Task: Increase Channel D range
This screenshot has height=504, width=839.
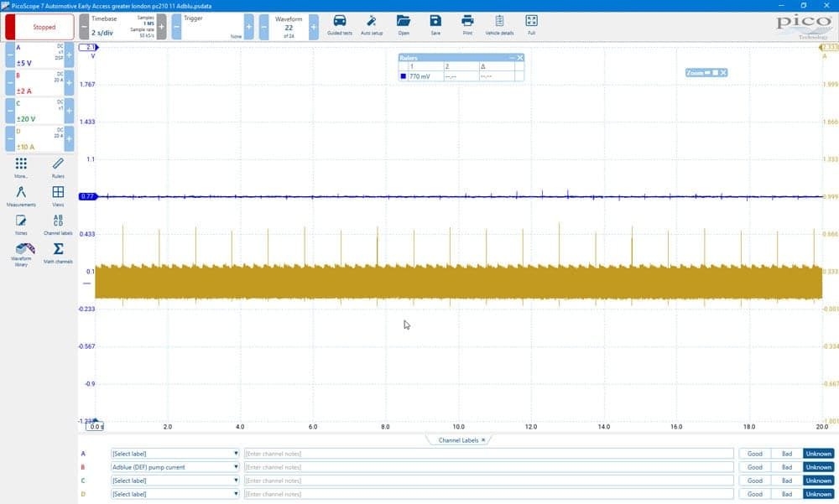Action: click(69, 138)
